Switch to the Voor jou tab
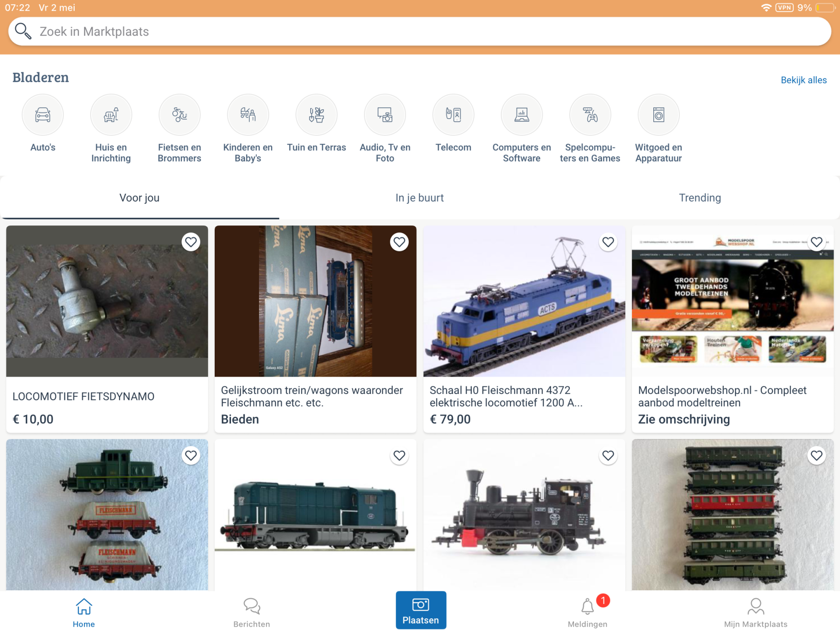The width and height of the screenshot is (840, 630). pyautogui.click(x=140, y=198)
